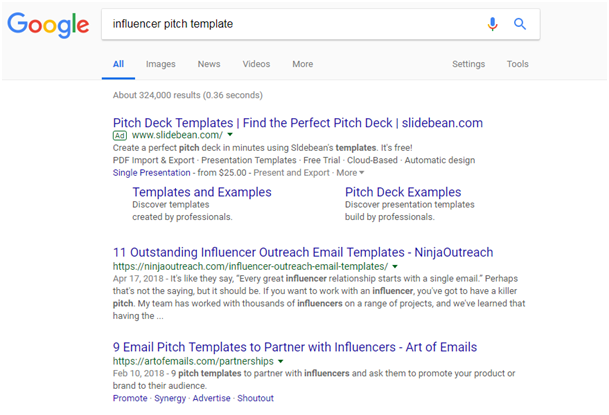Click the blue magnifying glass search icon
The width and height of the screenshot is (609, 415).
click(520, 24)
